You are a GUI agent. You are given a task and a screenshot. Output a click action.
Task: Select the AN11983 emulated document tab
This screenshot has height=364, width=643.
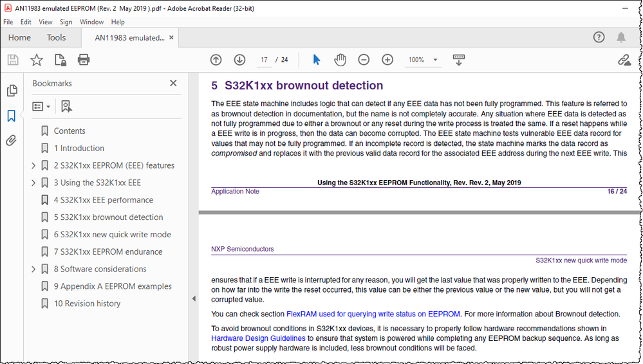129,38
